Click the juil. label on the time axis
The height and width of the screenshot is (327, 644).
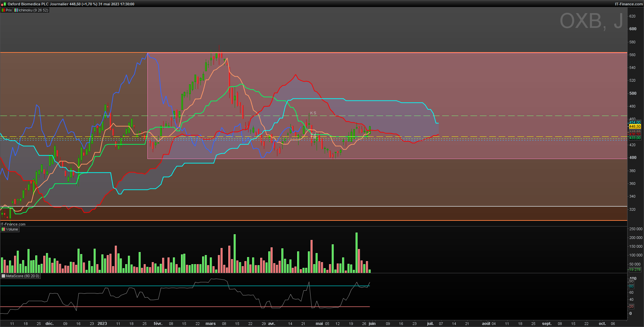(430, 324)
